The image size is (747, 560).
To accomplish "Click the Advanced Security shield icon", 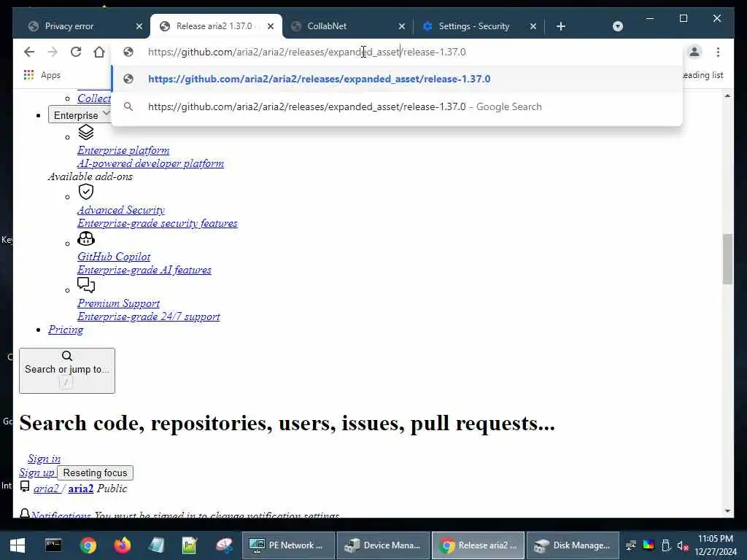I will click(x=86, y=192).
